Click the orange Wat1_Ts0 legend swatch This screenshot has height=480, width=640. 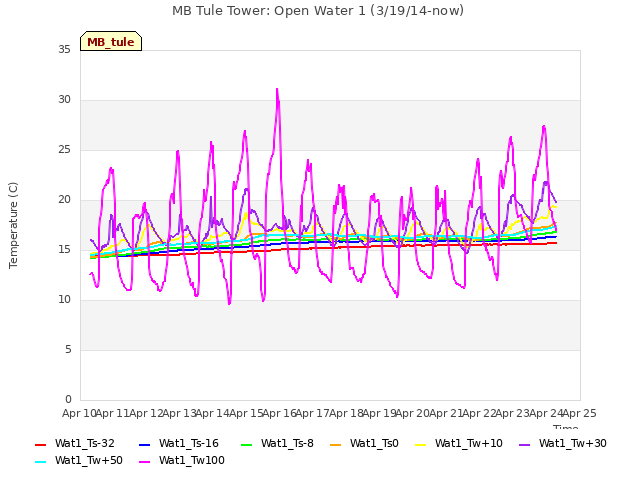tap(336, 444)
